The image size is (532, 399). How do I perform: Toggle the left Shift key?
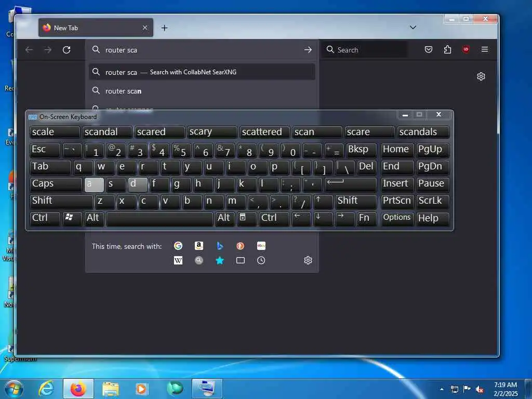tap(61, 201)
